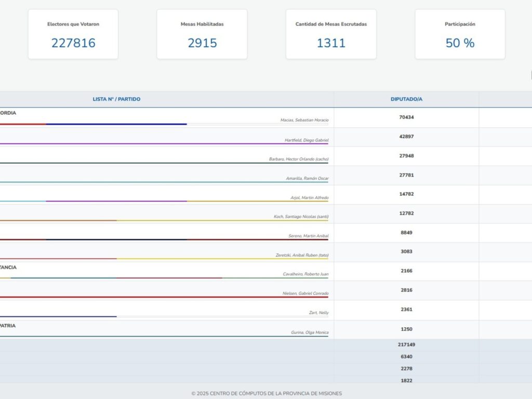Select the Amarilla, Ramón Oscar name

tap(307, 178)
